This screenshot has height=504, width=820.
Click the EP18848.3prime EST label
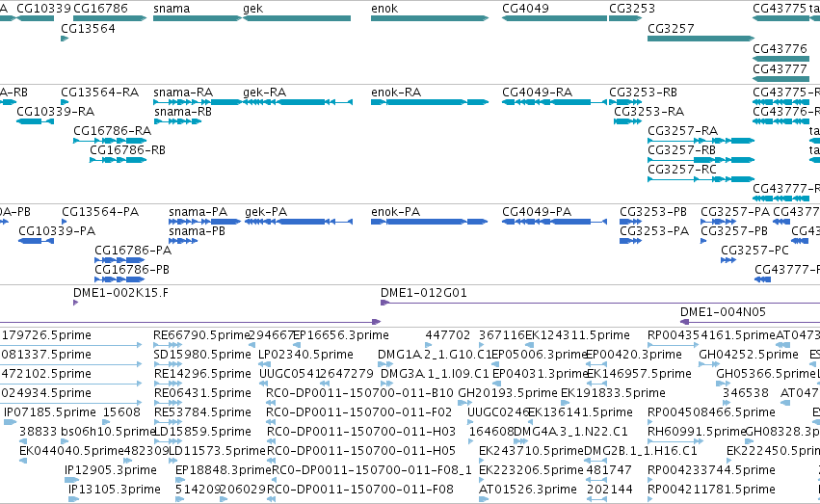[x=224, y=470]
